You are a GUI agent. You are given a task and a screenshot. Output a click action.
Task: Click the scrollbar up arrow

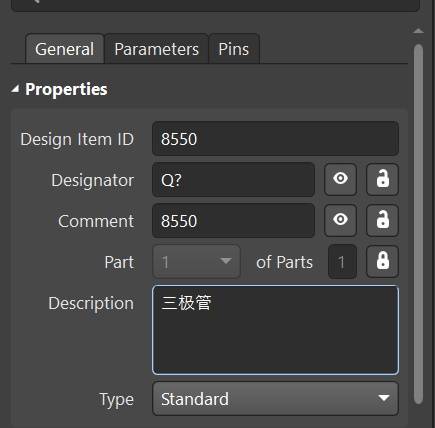(x=418, y=31)
